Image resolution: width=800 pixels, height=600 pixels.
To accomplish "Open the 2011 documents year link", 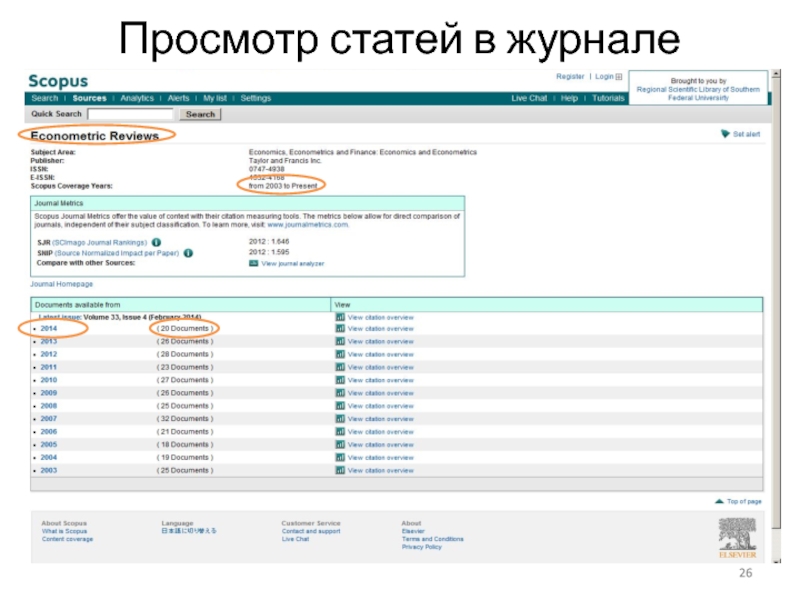I will pos(48,367).
